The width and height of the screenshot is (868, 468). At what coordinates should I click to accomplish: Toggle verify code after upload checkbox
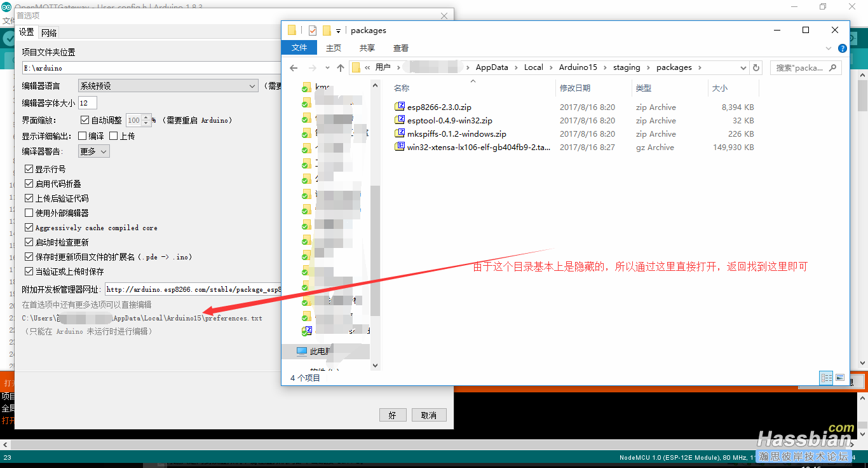(x=29, y=198)
